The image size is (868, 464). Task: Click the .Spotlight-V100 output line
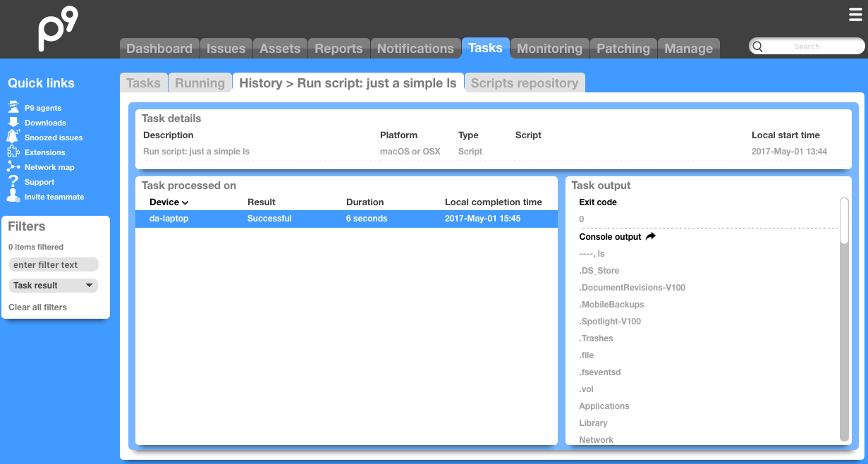(611, 322)
